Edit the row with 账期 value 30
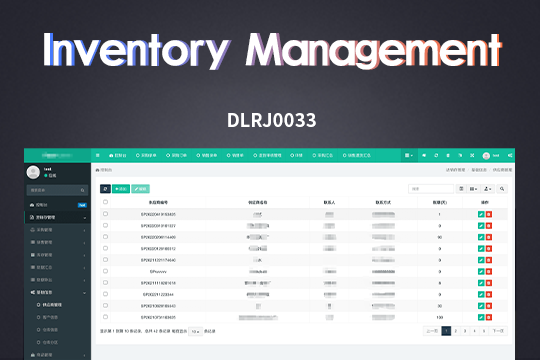The image size is (540, 360). 481,306
